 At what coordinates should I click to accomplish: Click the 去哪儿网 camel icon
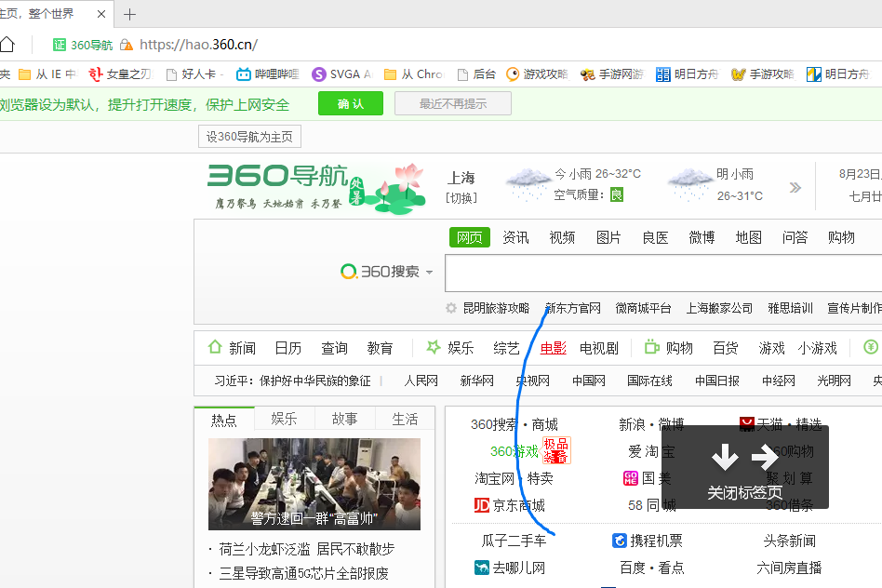click(x=481, y=566)
